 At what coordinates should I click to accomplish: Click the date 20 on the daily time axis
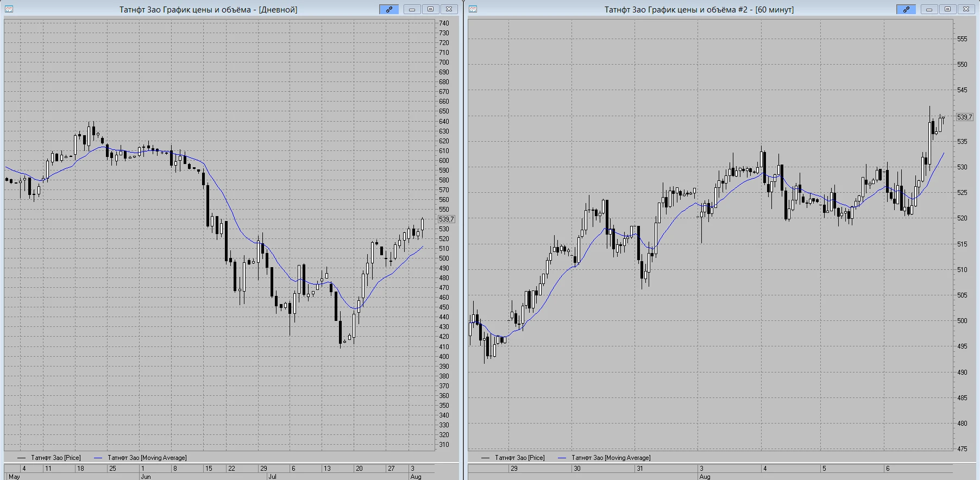point(359,469)
